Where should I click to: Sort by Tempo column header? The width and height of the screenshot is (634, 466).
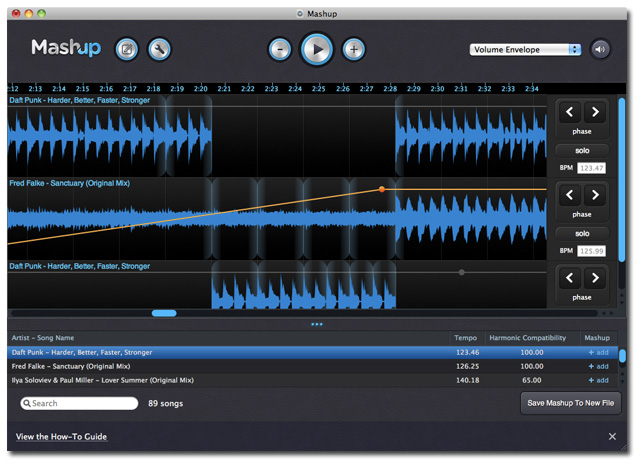coord(465,338)
